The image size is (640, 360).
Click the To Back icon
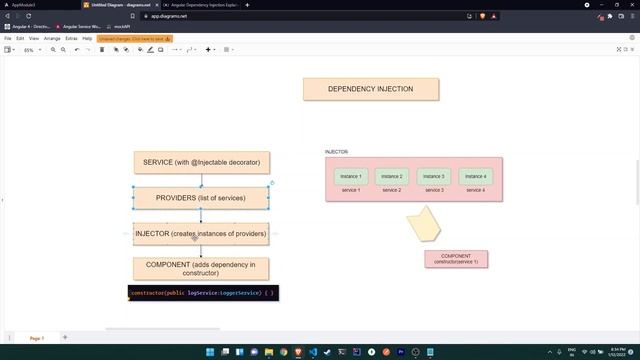pyautogui.click(x=126, y=50)
